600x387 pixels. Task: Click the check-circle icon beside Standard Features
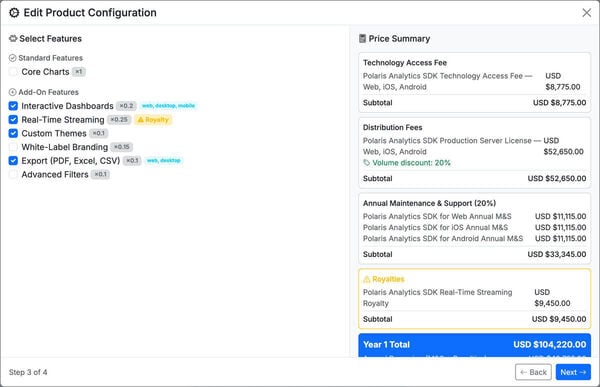click(13, 58)
